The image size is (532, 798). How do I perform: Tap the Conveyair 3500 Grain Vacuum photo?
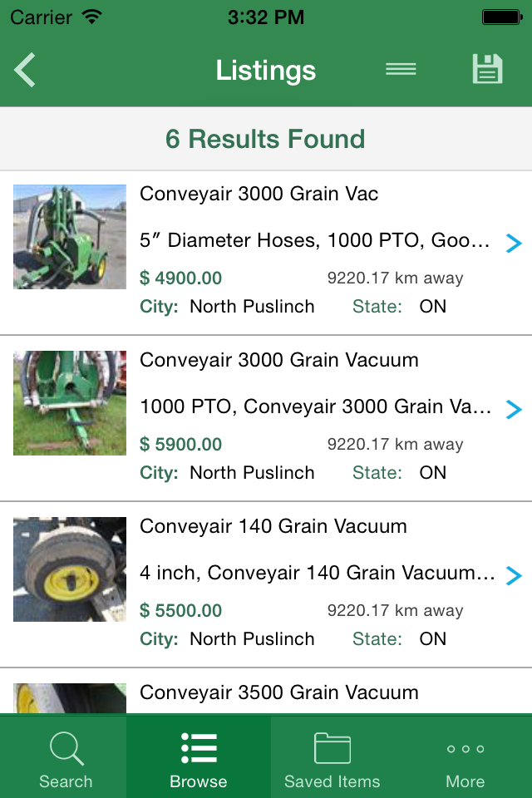pos(69,697)
